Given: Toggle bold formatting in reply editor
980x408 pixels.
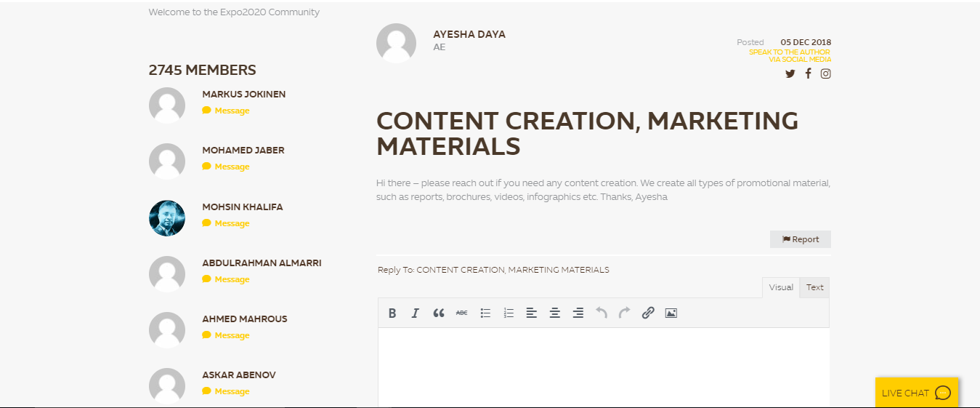Looking at the screenshot, I should [392, 313].
